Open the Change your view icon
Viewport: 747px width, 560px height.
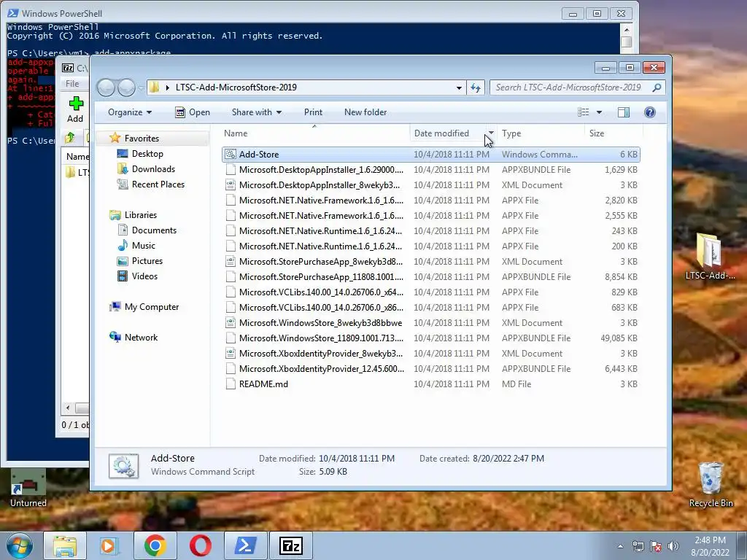pos(583,112)
